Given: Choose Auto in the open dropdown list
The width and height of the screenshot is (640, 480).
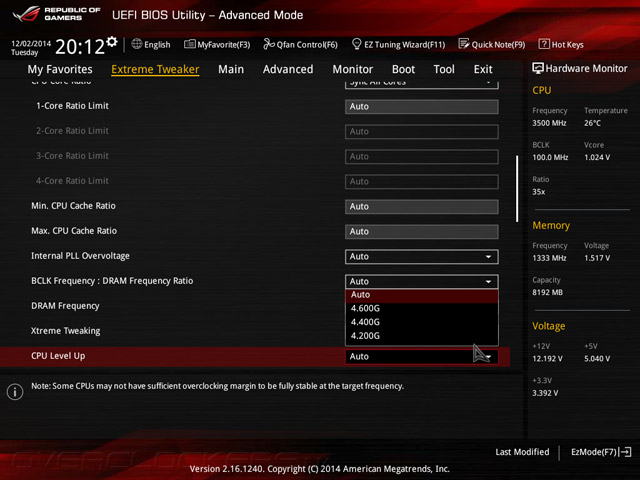Looking at the screenshot, I should coord(422,295).
